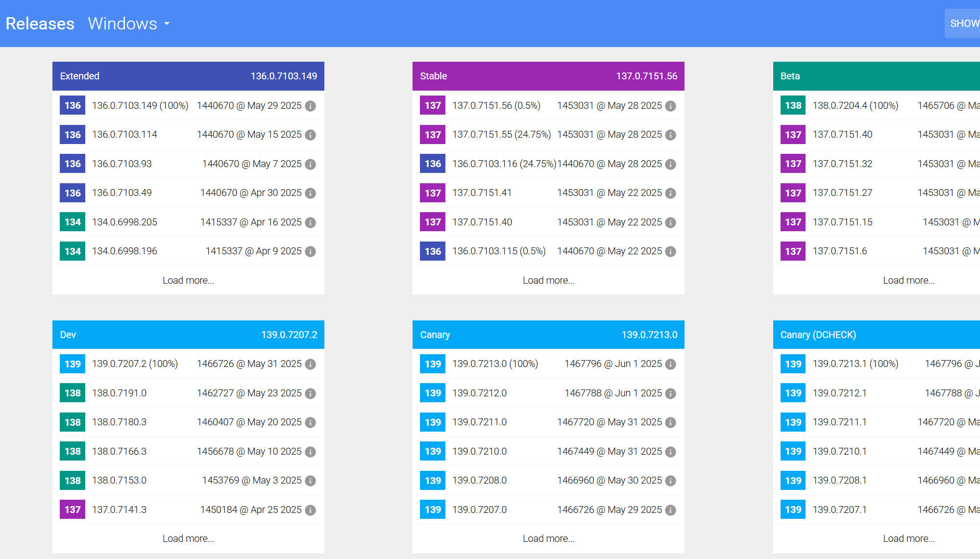980x559 pixels.
Task: Select text 1467796 @ Jun 1 2025 in Canary
Action: click(613, 364)
